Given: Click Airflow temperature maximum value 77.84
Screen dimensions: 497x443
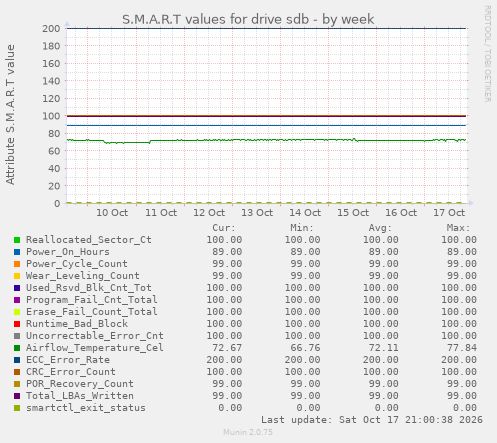Looking at the screenshot, I should (x=462, y=348).
